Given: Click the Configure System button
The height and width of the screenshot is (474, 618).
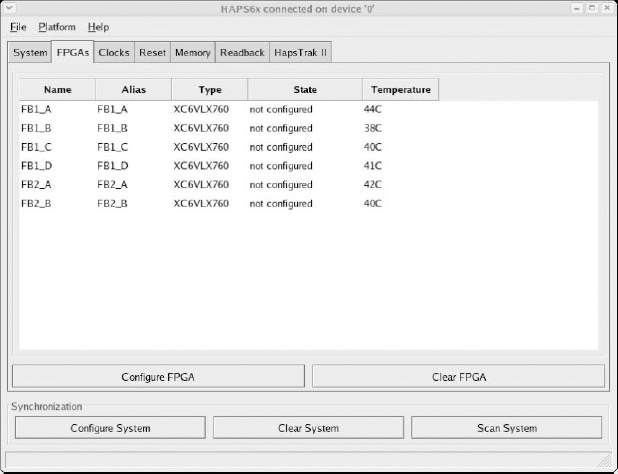Looking at the screenshot, I should pos(110,428).
